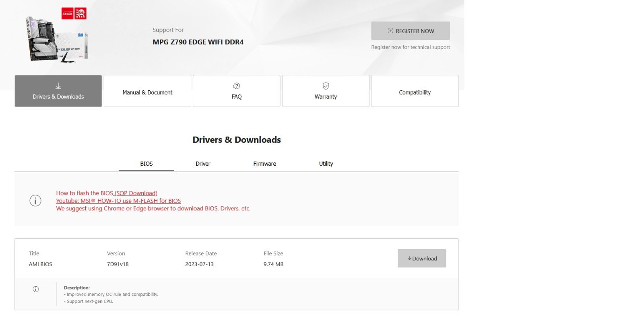The height and width of the screenshot is (314, 644).
Task: Click the Register now for technical support text
Action: (x=411, y=47)
